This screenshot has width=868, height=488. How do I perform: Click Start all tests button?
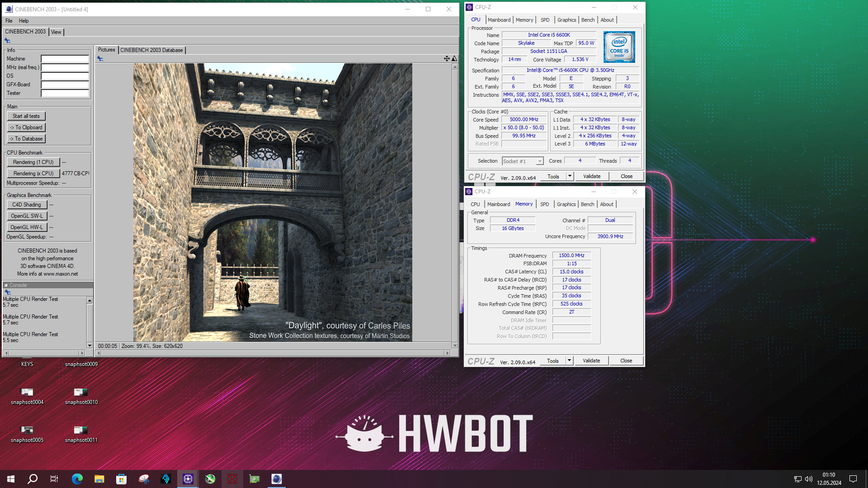pyautogui.click(x=26, y=116)
